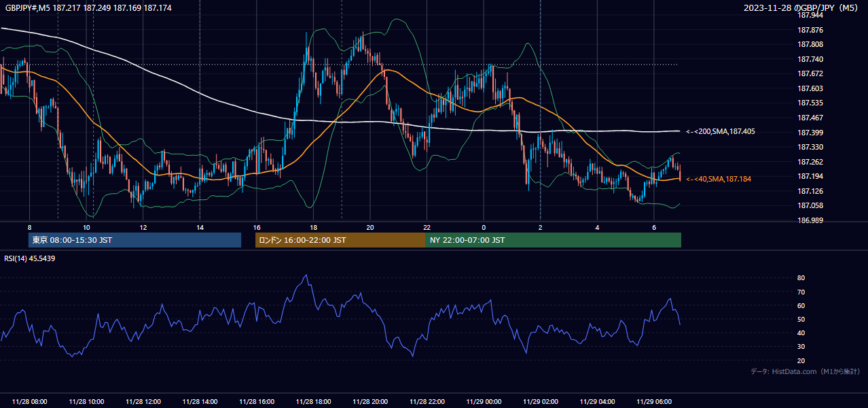Click price axis label 187.535
The image size is (868, 408).
point(810,103)
